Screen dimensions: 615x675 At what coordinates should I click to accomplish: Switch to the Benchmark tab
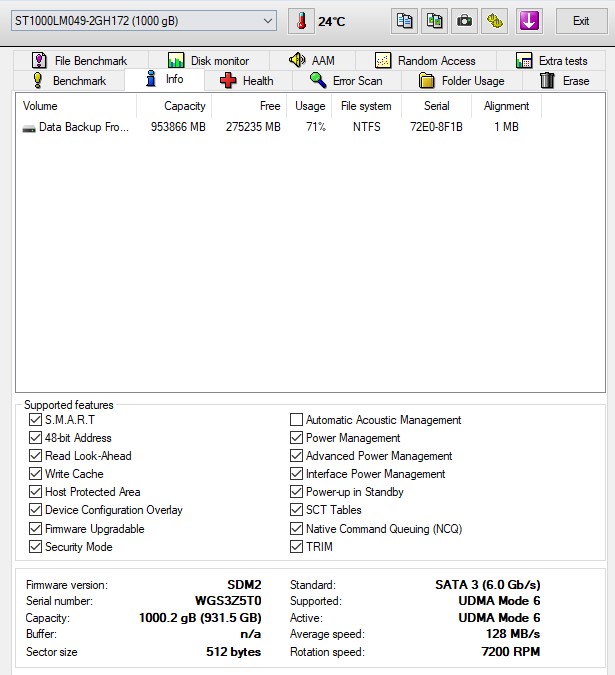[69, 81]
